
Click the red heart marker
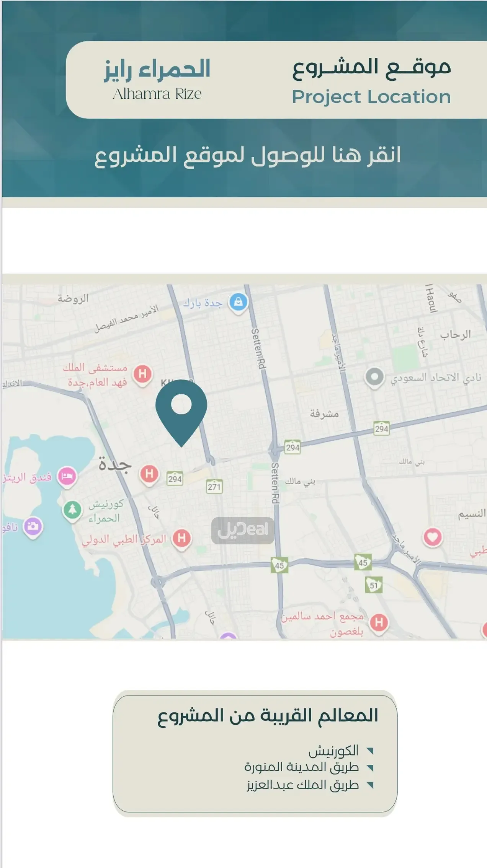coord(432,537)
